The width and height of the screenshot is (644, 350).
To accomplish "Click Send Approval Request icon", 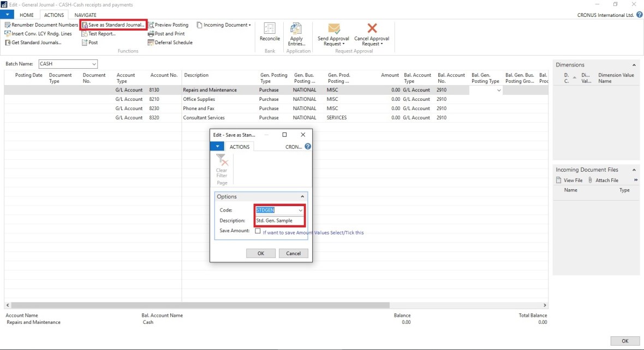I will (334, 29).
